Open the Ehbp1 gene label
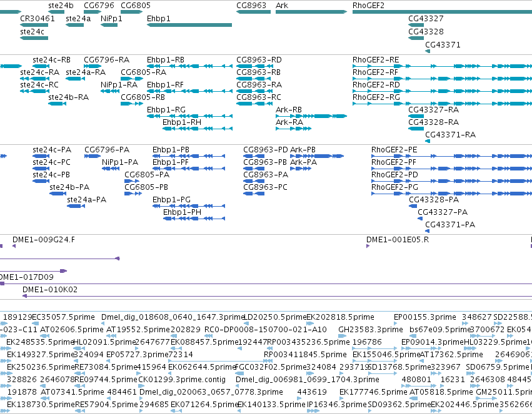Viewport: 532px width, 414px height. point(158,19)
